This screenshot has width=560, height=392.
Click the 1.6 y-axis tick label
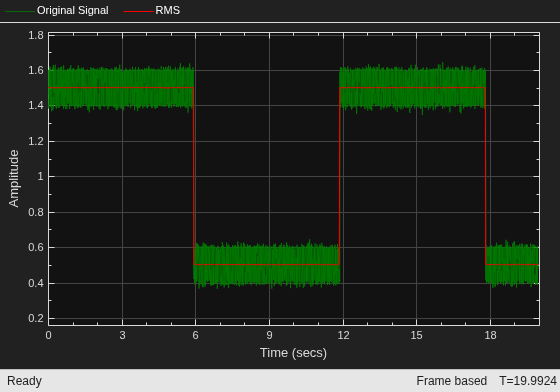click(36, 70)
